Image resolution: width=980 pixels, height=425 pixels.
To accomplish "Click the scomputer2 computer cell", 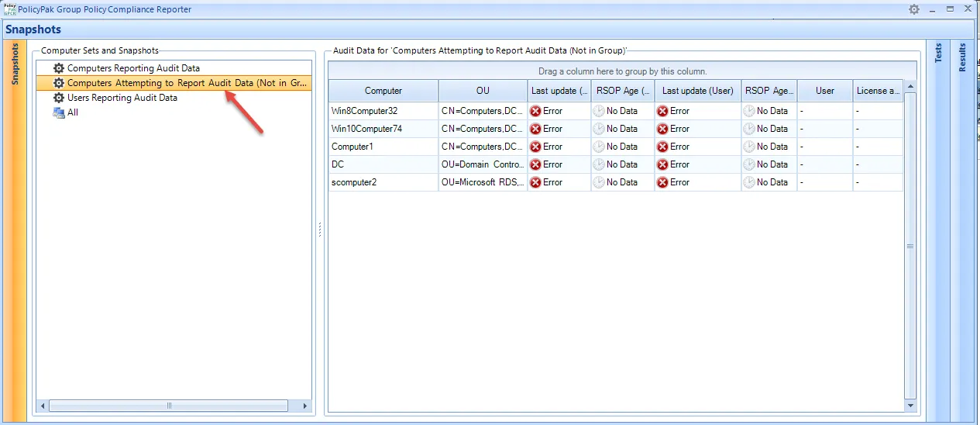I will tap(383, 182).
